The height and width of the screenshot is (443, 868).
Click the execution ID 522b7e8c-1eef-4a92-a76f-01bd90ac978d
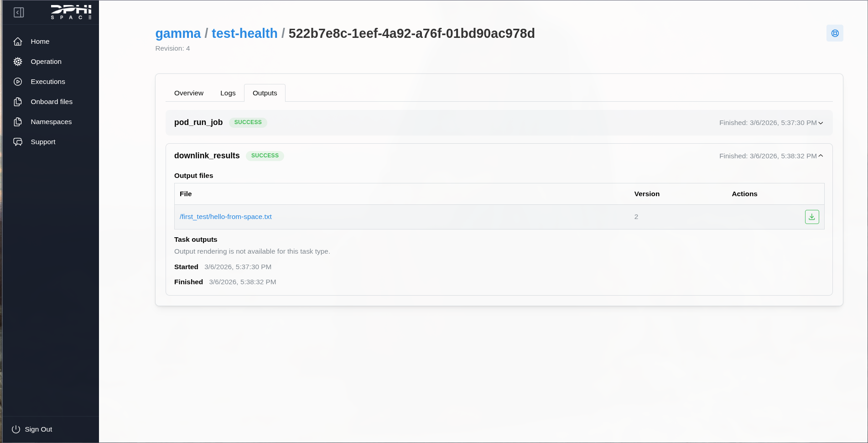pos(412,33)
